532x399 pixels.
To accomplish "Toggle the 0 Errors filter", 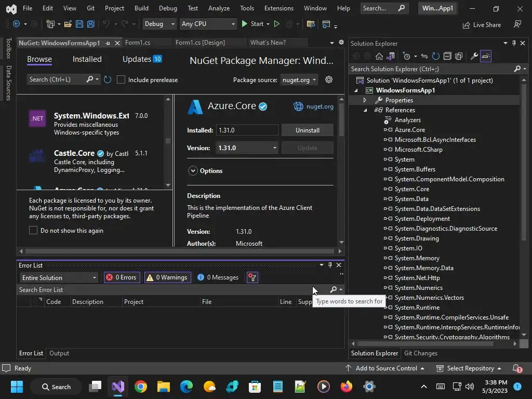I will click(x=122, y=277).
